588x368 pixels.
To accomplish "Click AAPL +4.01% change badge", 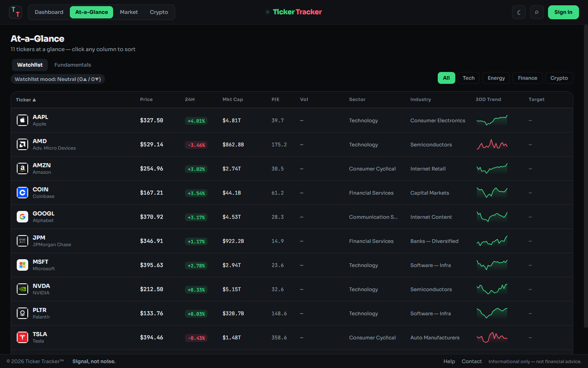I will [196, 121].
